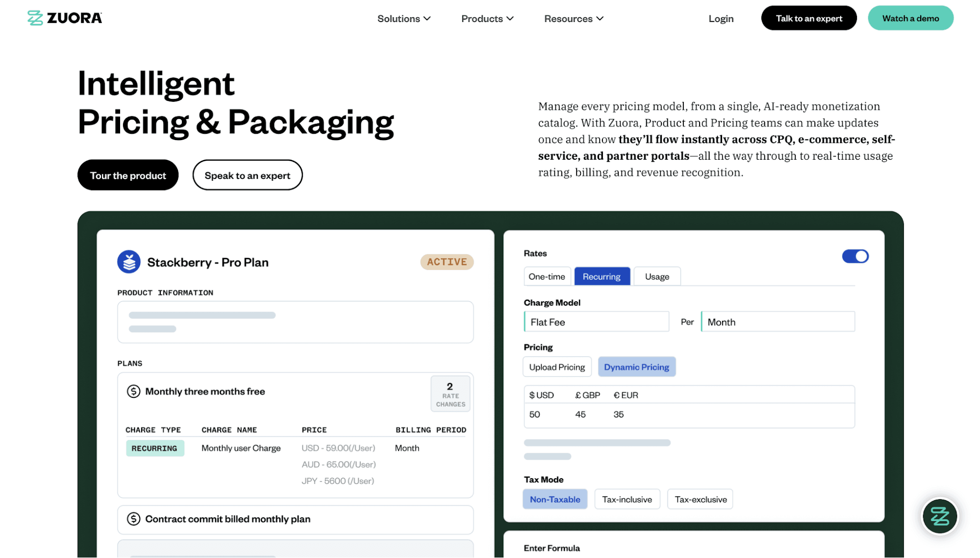Click the EUR price value 35
Viewport: 980px width, 558px height.
(619, 414)
